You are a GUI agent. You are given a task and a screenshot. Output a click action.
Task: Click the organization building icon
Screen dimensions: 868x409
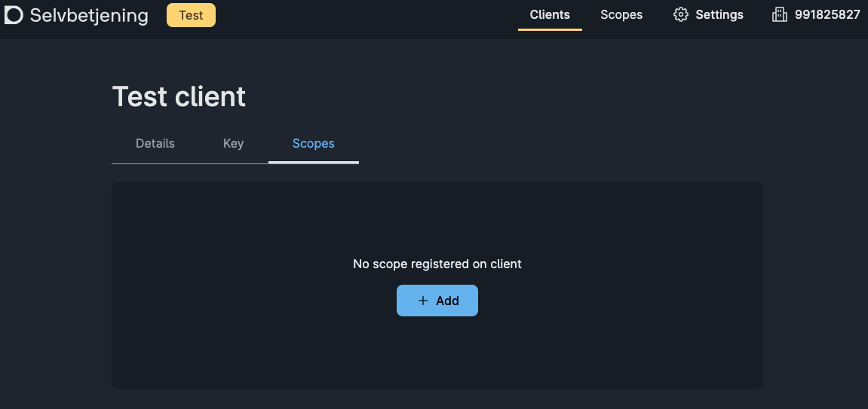tap(780, 15)
